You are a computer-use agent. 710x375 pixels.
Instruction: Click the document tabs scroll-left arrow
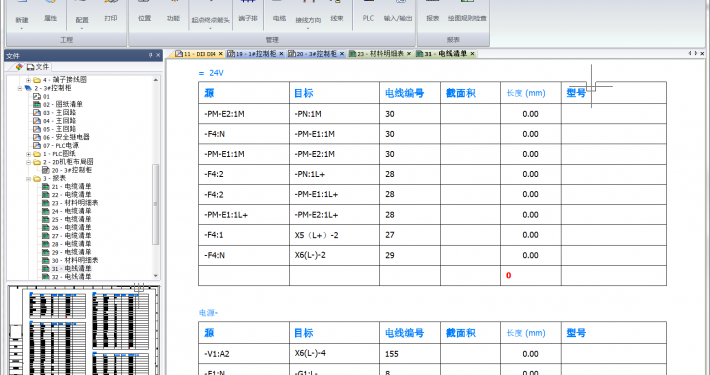pos(690,53)
